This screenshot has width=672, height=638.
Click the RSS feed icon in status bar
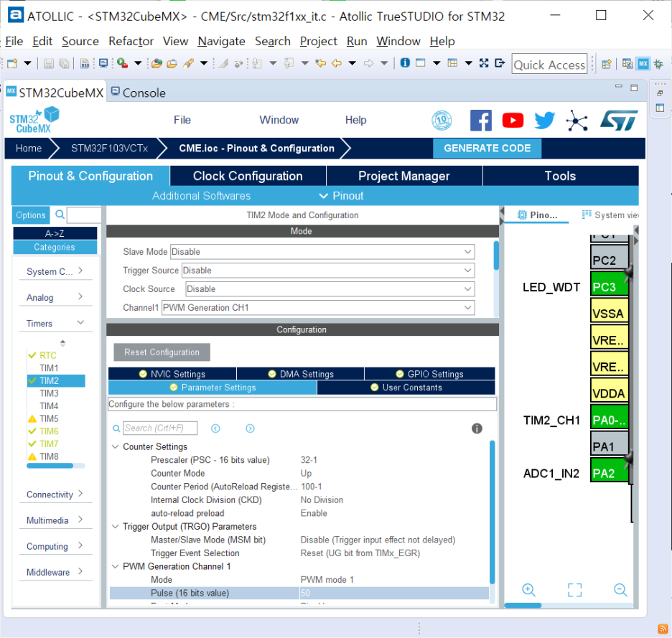[663, 629]
